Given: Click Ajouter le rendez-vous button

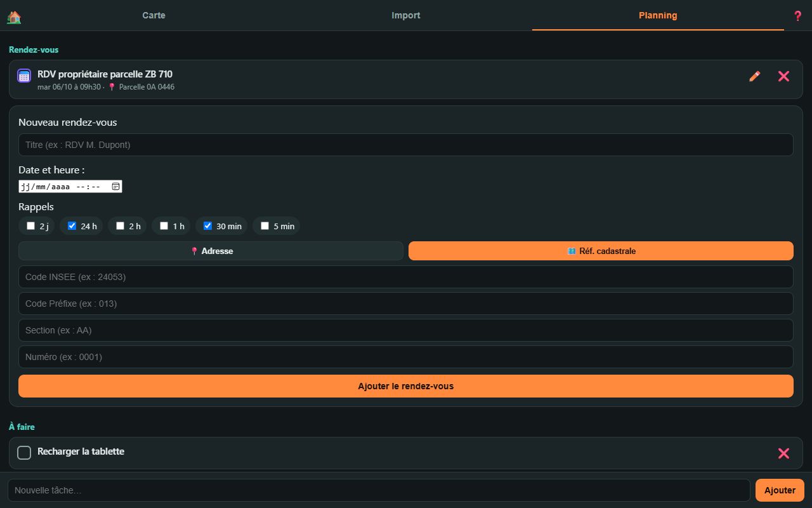Looking at the screenshot, I should [406, 386].
